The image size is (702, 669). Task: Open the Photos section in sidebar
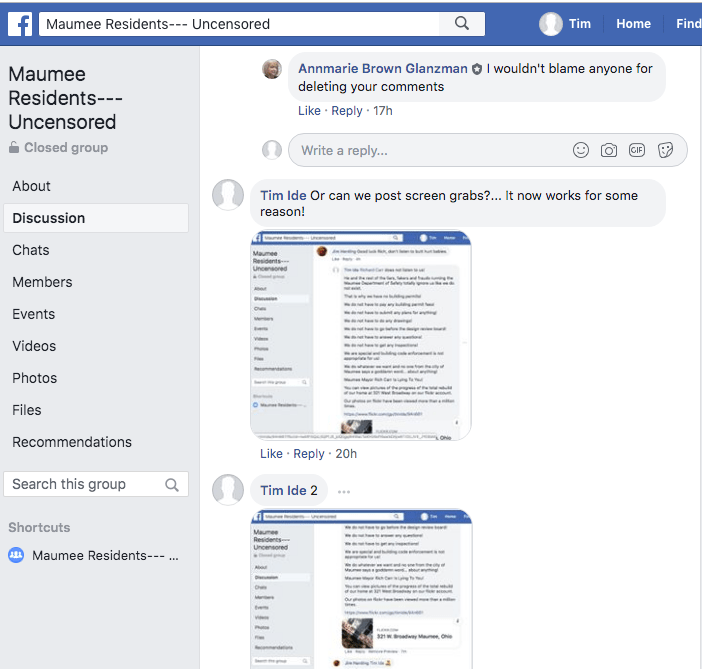tap(35, 378)
